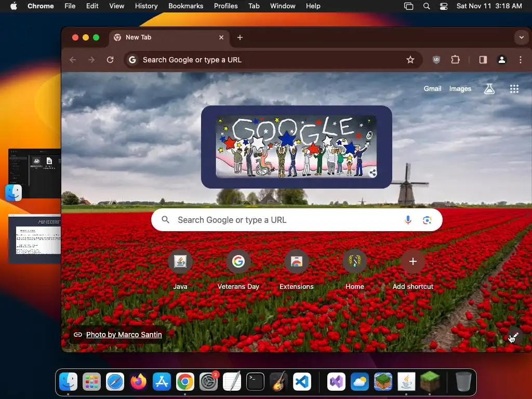
Task: Open System Settings from the Dock
Action: point(208,381)
